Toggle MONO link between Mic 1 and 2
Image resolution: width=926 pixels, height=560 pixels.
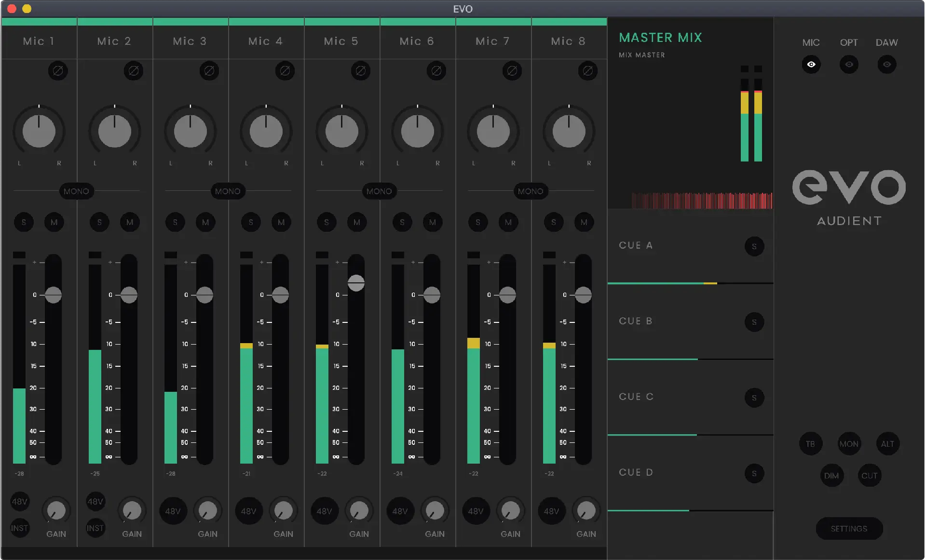pyautogui.click(x=76, y=191)
